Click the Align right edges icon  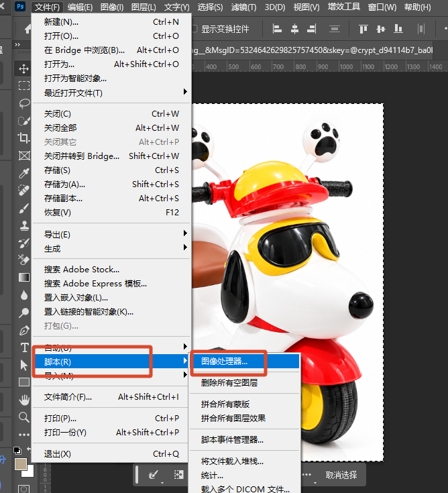[x=312, y=29]
